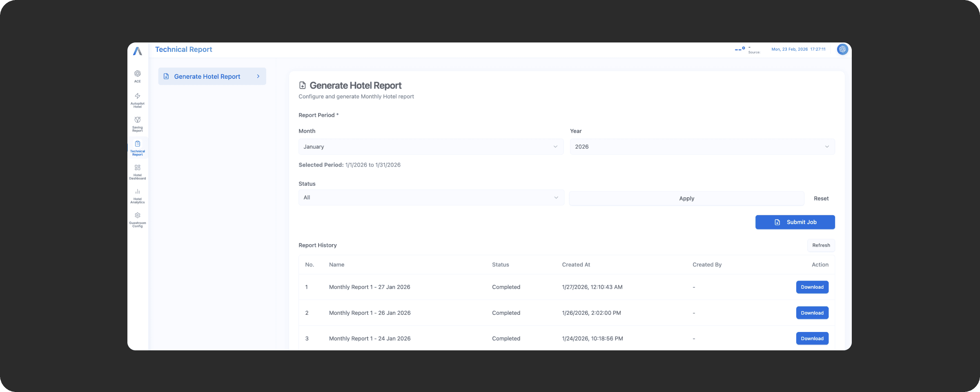Screen dimensions: 980x392
Task: Click 'Monthly Report 1 - 27 Jan 2026'
Action: point(370,287)
